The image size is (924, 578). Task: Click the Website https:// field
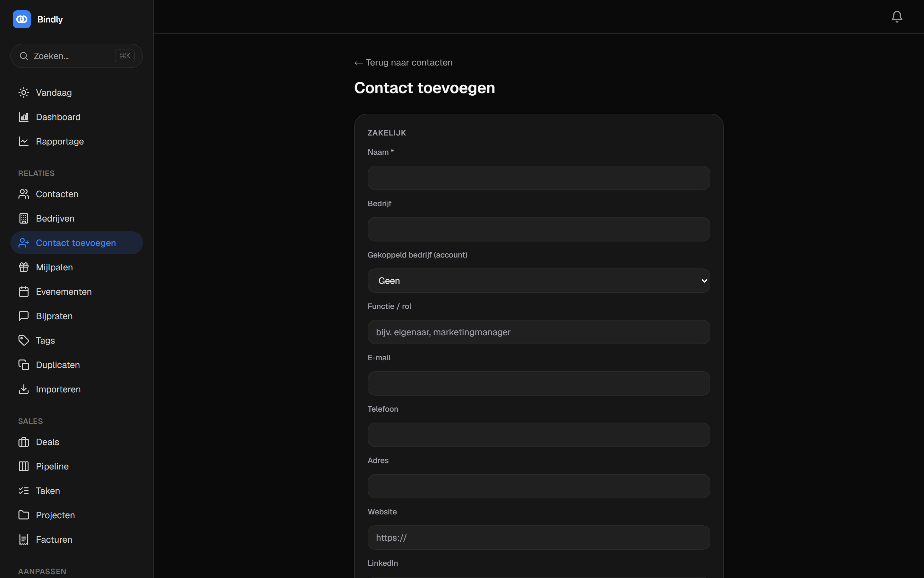click(x=539, y=538)
